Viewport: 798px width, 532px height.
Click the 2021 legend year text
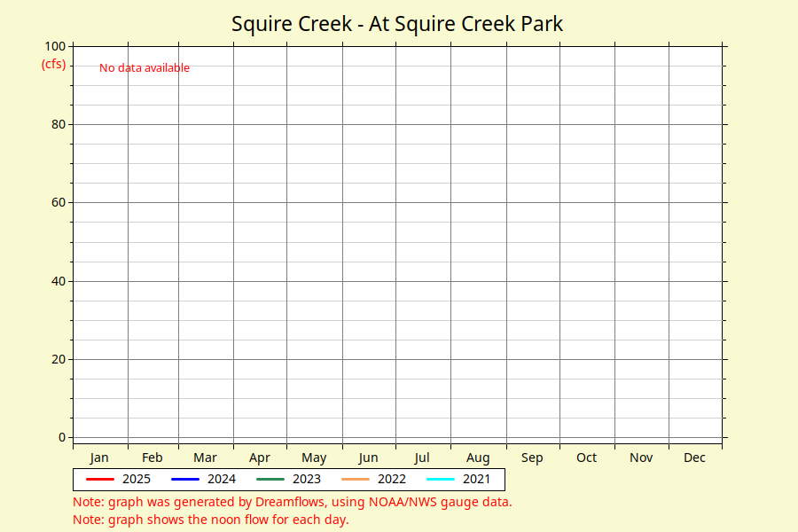coord(476,479)
